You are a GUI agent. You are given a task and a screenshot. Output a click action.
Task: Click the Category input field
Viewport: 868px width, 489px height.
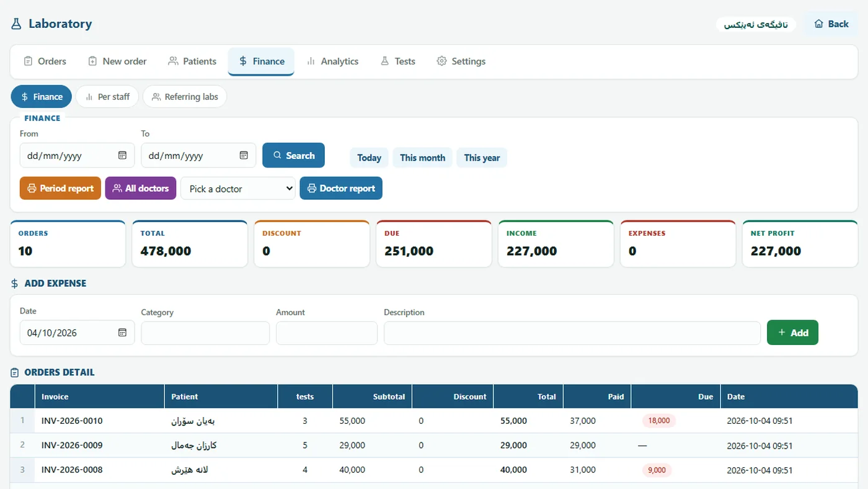coord(205,333)
